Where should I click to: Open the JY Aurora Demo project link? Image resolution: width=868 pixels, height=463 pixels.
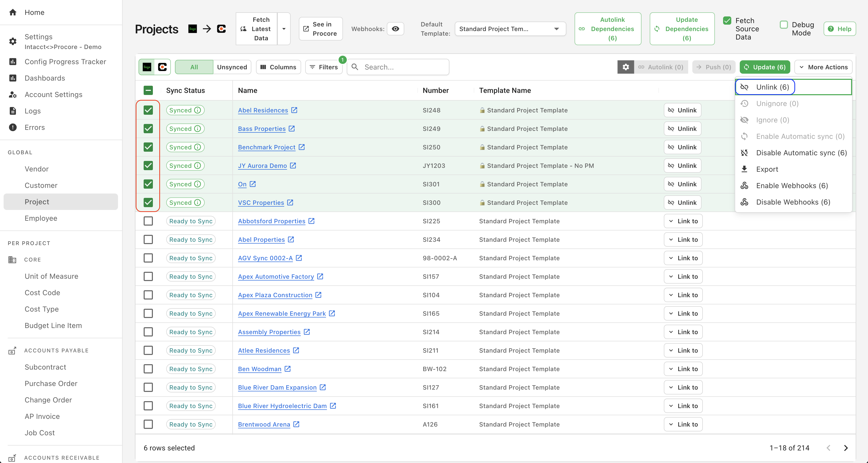[262, 166]
